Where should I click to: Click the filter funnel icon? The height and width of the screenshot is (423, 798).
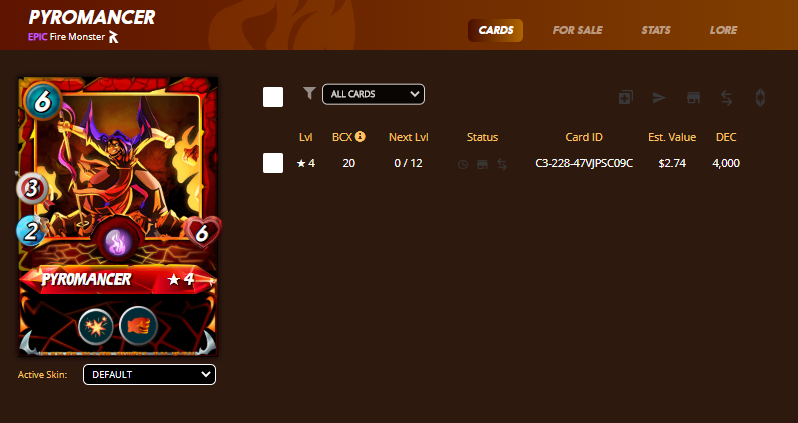(x=309, y=93)
